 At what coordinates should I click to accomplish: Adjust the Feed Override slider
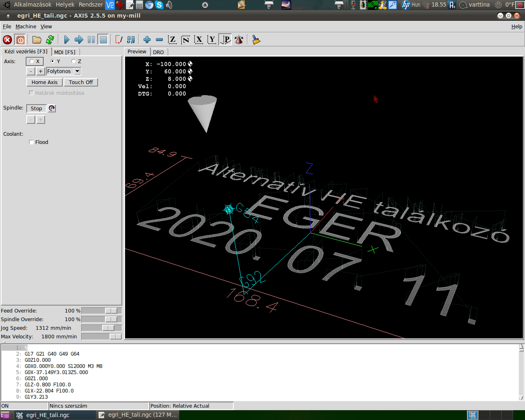102,311
